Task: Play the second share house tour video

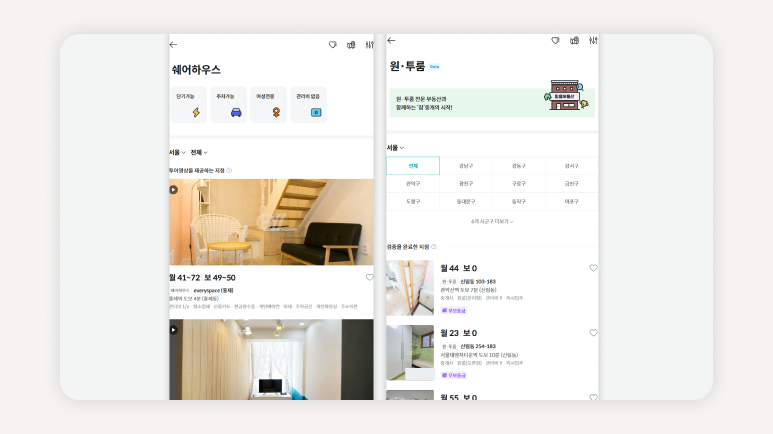Action: point(174,329)
